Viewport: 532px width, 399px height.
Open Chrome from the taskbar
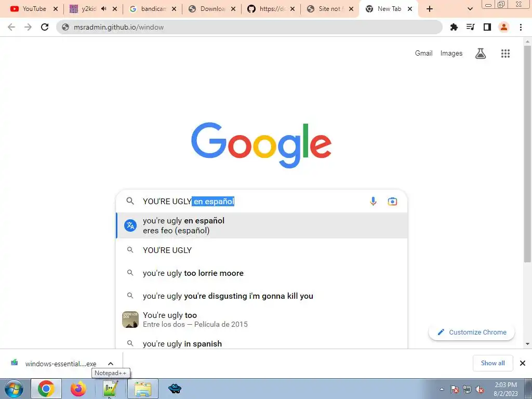(x=46, y=389)
